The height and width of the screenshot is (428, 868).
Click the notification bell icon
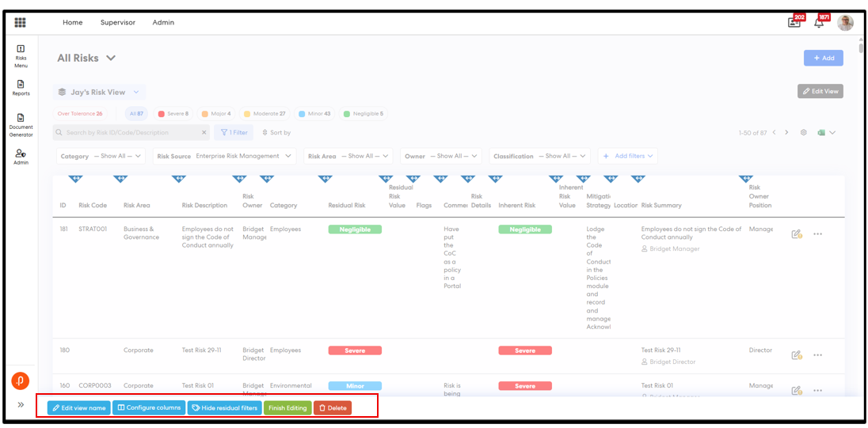click(819, 23)
